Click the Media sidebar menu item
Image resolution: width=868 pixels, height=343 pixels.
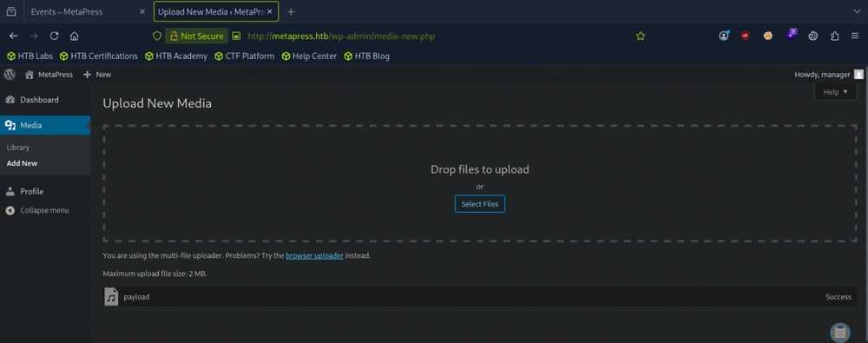(x=45, y=125)
